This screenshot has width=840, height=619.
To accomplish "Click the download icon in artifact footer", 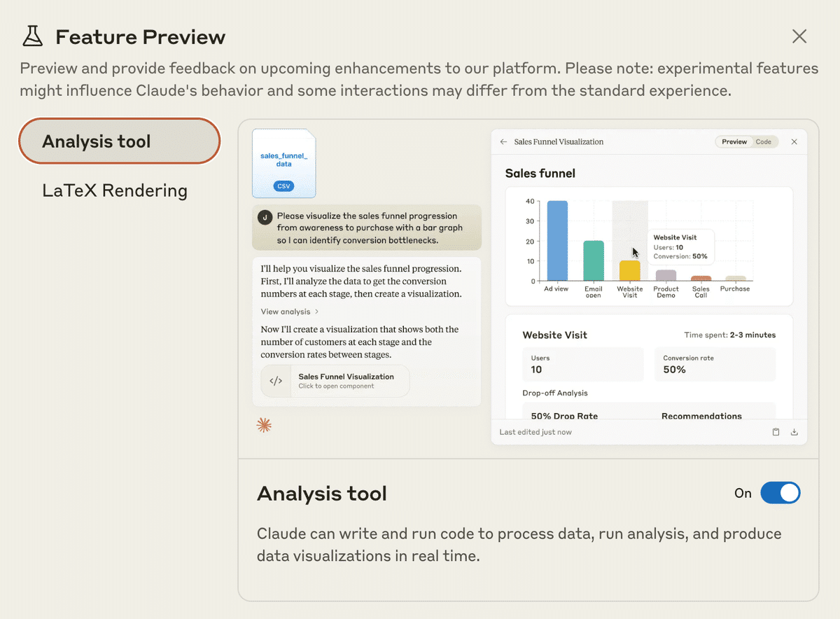I will (x=794, y=432).
